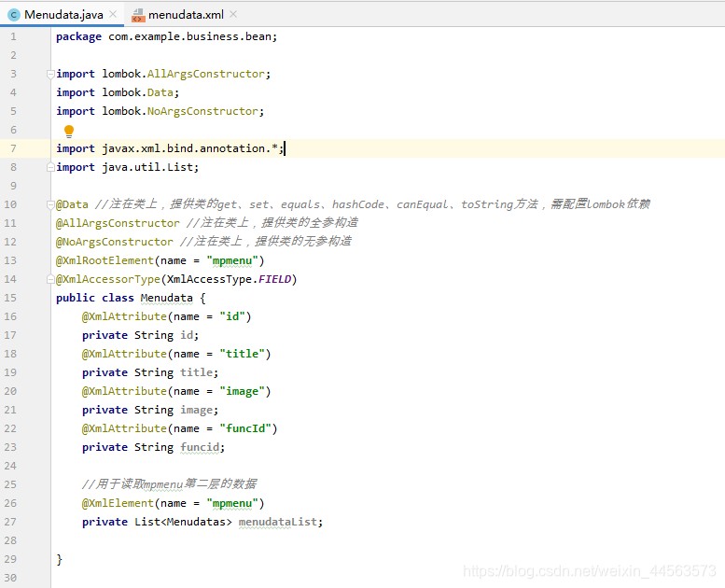Click 'NoArgsConstructor' in the line 5 import
Image resolution: width=725 pixels, height=588 pixels.
pyautogui.click(x=202, y=111)
